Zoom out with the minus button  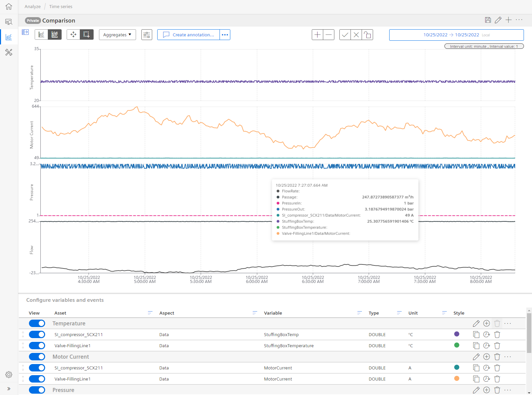[329, 35]
